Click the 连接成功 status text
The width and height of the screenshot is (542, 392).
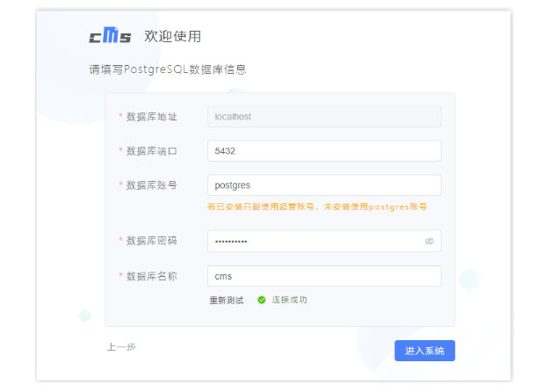[289, 300]
